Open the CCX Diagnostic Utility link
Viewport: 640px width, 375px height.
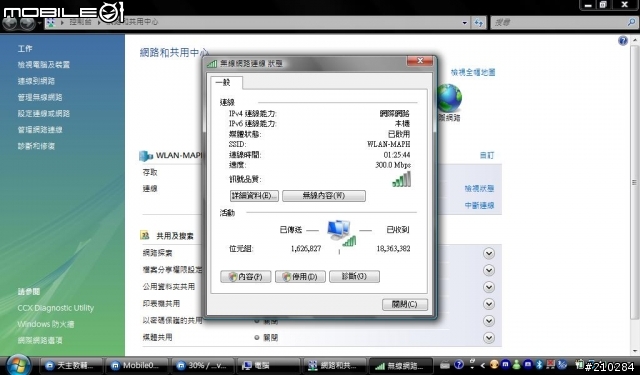(56, 308)
